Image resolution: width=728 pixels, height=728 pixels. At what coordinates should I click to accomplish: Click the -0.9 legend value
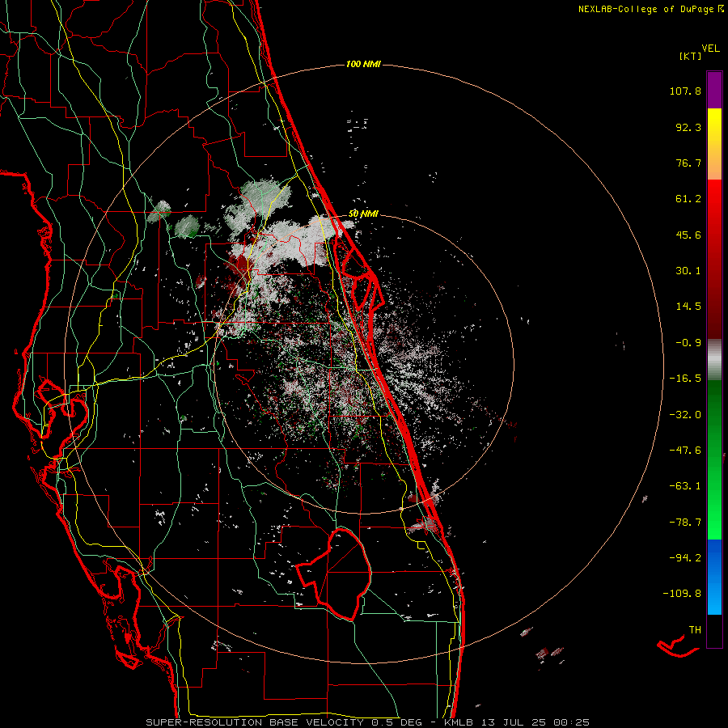point(688,343)
